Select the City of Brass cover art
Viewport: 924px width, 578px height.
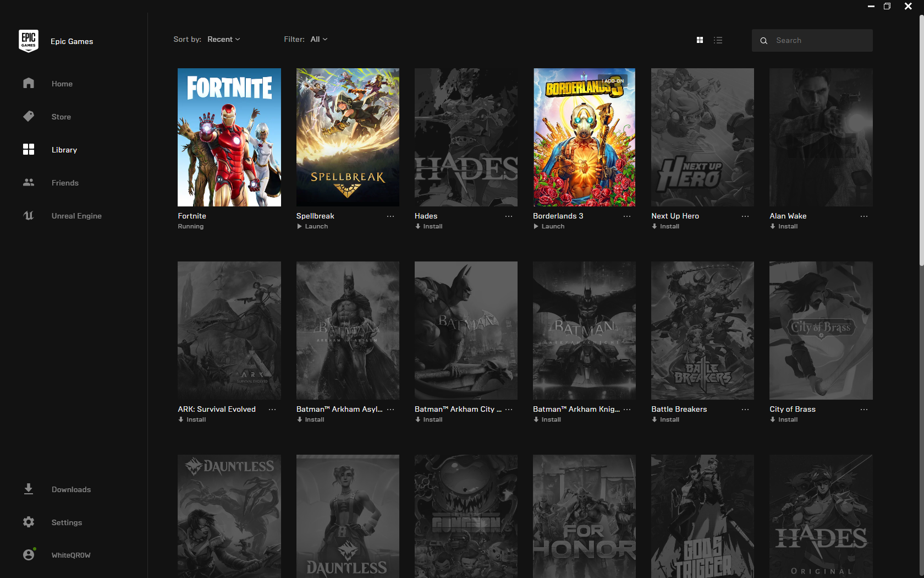pyautogui.click(x=821, y=330)
